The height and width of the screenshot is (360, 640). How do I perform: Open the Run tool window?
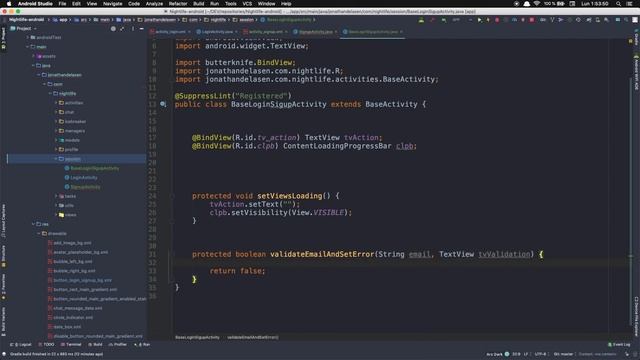[142, 344]
